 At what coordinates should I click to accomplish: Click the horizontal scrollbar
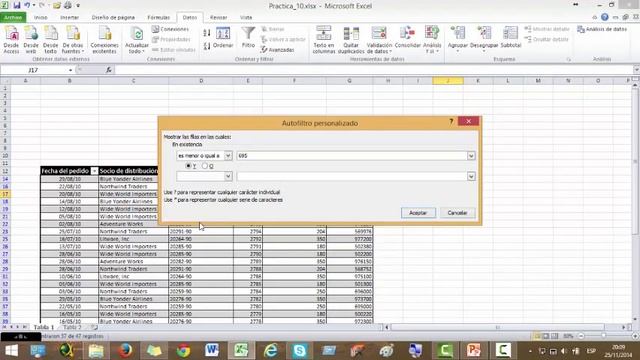click(x=498, y=327)
